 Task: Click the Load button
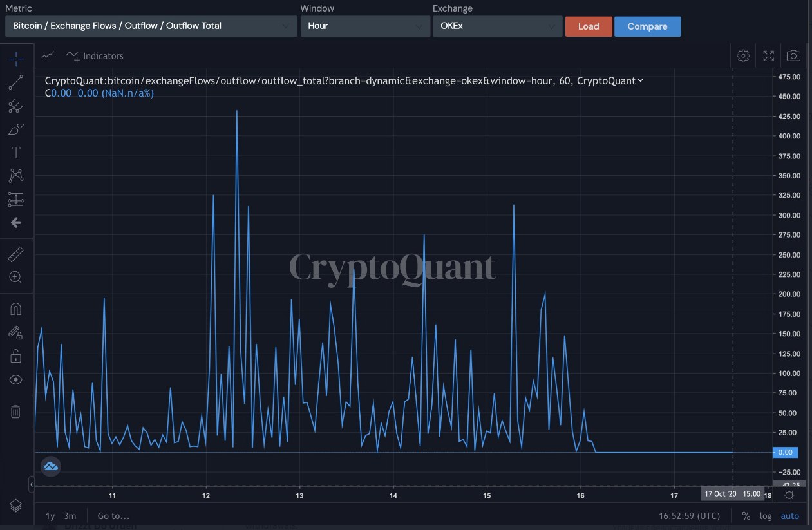pos(589,26)
